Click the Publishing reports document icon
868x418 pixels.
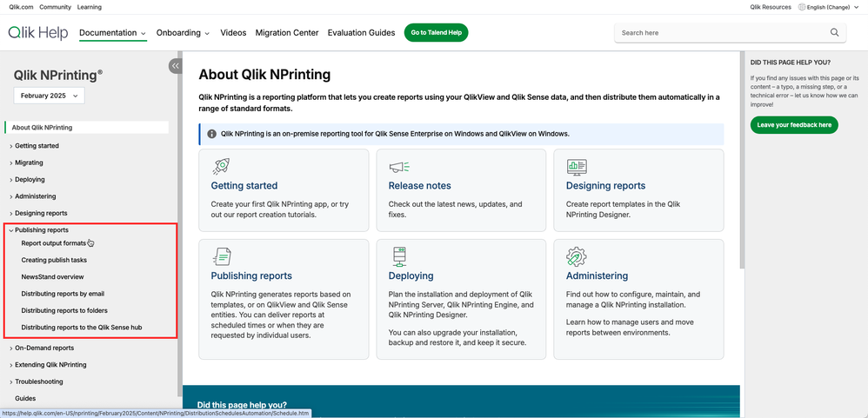click(222, 256)
